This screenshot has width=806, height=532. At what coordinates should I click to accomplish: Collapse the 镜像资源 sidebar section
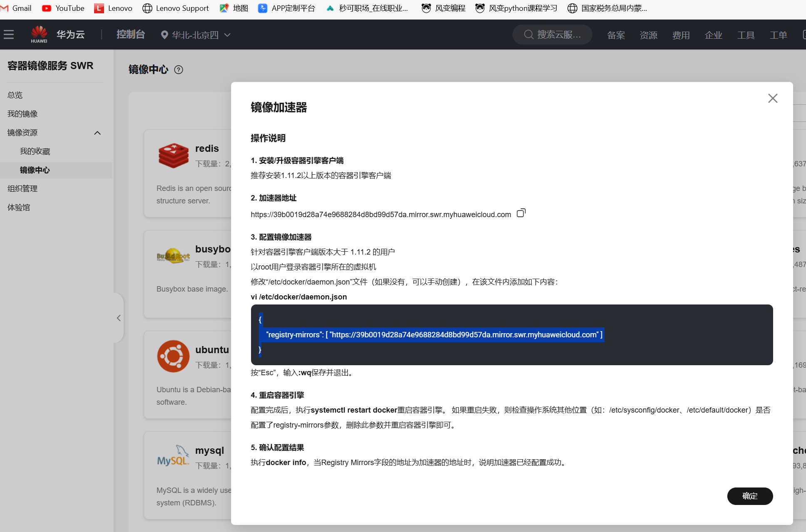pyautogui.click(x=97, y=133)
